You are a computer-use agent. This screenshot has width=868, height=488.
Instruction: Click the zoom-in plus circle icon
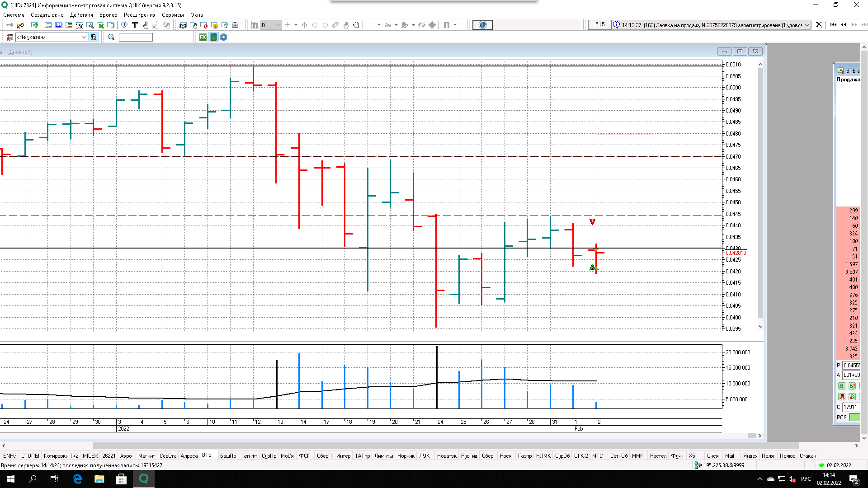tap(315, 25)
